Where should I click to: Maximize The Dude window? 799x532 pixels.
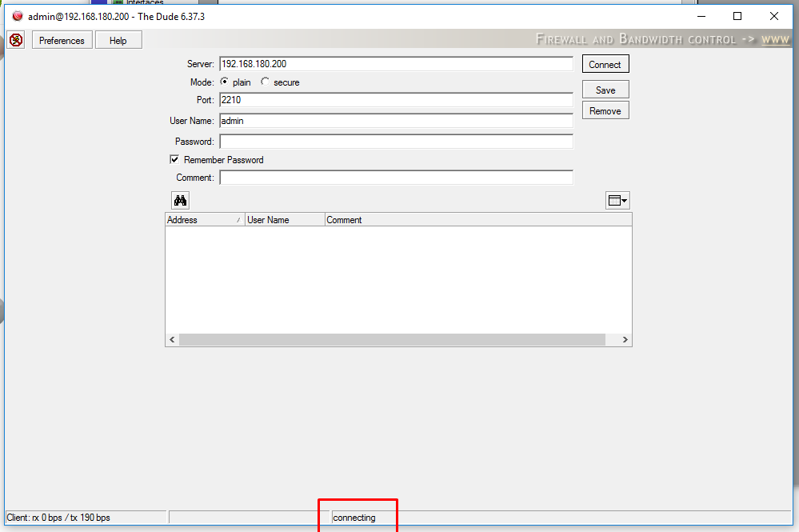coord(737,16)
